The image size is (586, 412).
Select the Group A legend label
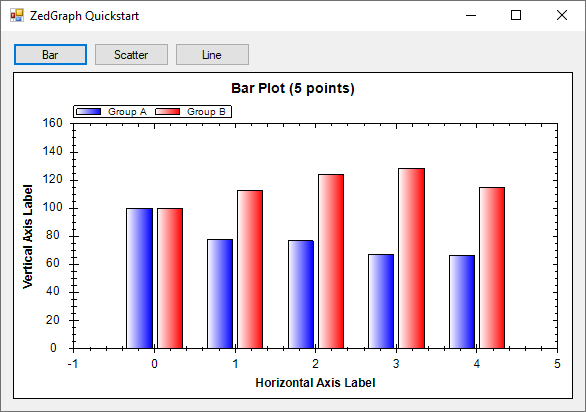127,111
